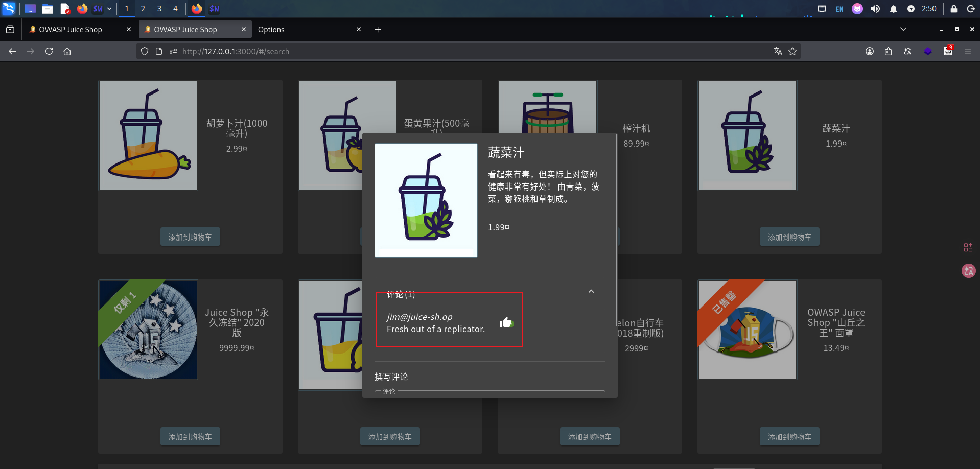Add the top-right vegetable juice card to cart
Screen dimensions: 980x469
tap(789, 237)
